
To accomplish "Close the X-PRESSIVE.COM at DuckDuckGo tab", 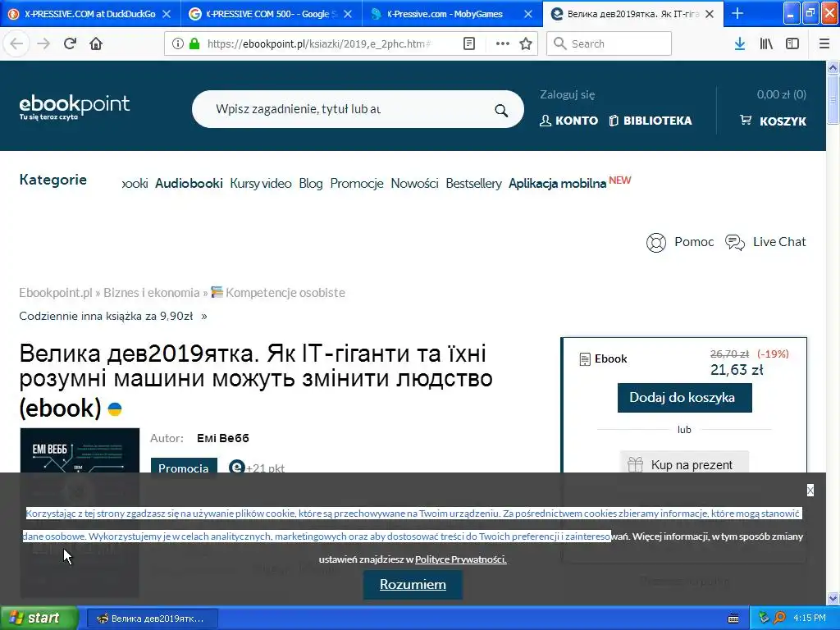I will click(167, 14).
